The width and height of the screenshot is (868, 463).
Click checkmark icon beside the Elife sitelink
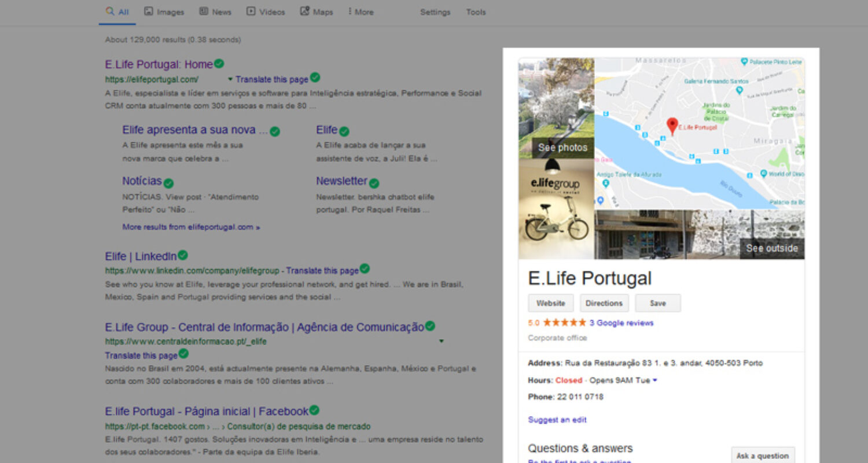click(x=344, y=131)
